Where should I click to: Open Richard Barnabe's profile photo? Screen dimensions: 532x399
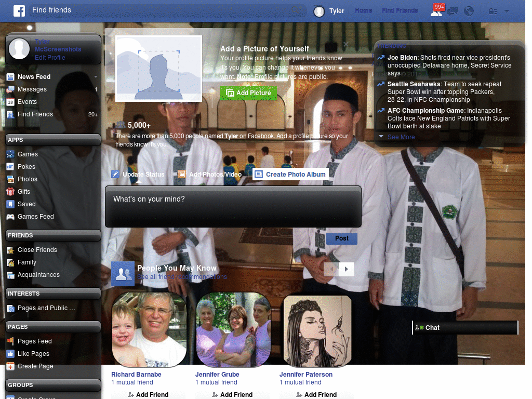click(x=149, y=330)
